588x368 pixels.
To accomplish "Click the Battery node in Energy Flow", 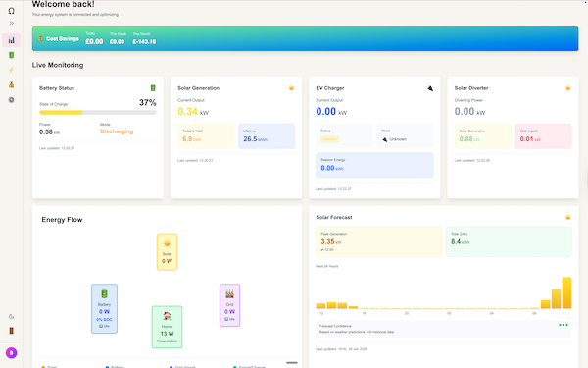I will coord(104,309).
